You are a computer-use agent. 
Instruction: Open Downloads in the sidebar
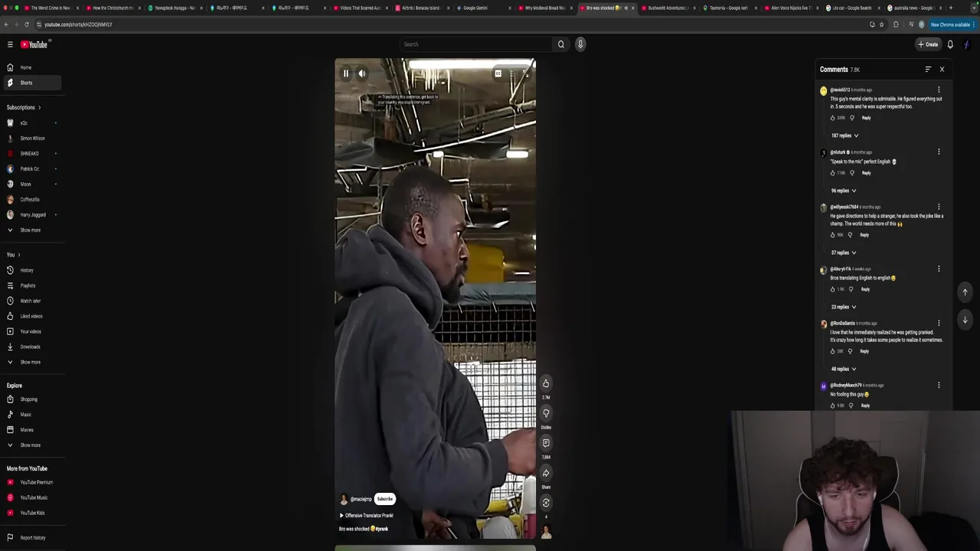pos(31,347)
